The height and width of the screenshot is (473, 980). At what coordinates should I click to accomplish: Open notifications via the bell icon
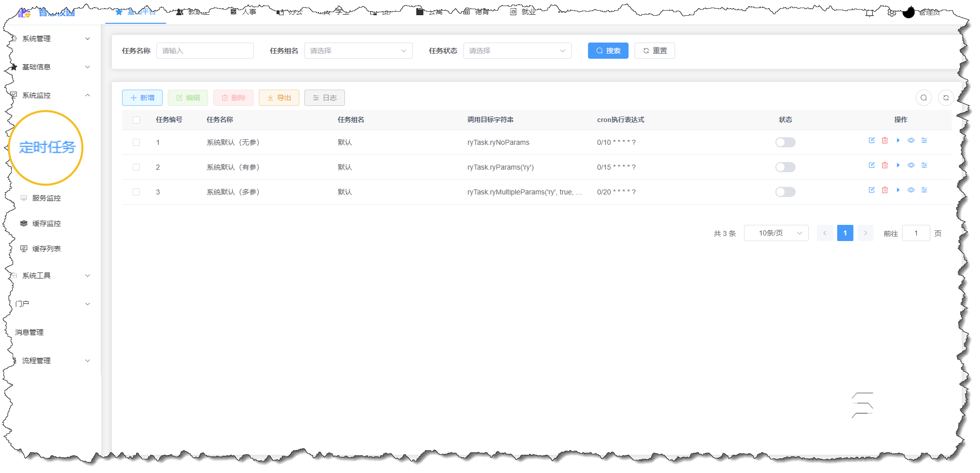[869, 13]
